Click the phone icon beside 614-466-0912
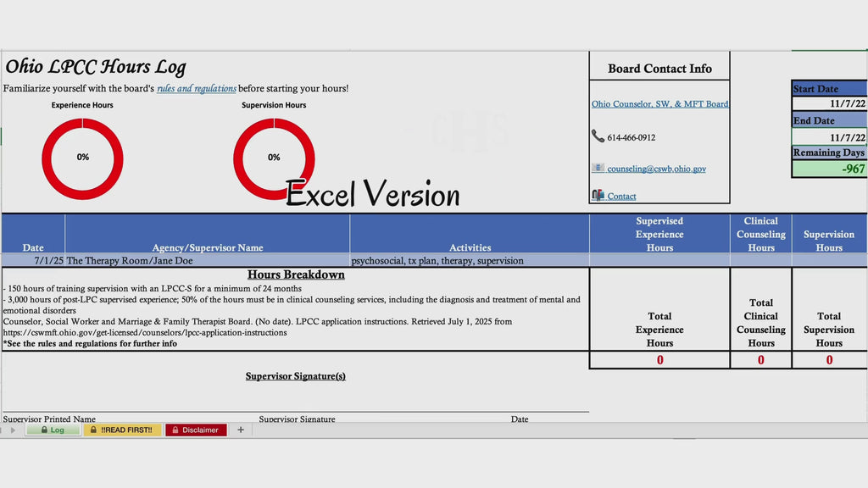Viewport: 868px width, 488px height. pyautogui.click(x=598, y=136)
